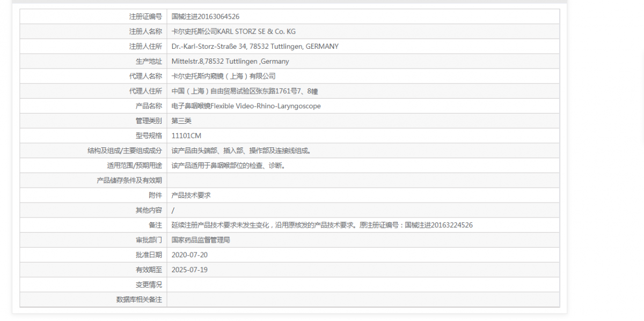The height and width of the screenshot is (321, 644).
Task: Select the production address Mittelstr.8,78532 Tuttlingen
Action: [x=230, y=61]
